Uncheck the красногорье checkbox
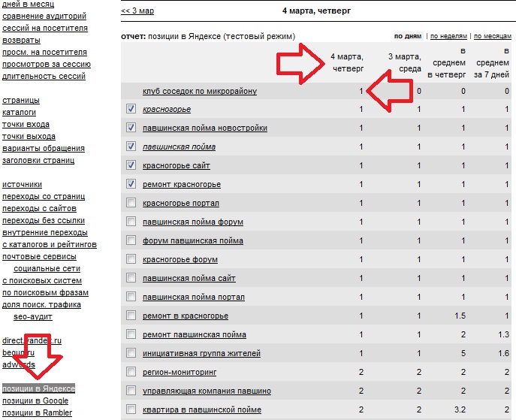 131,110
